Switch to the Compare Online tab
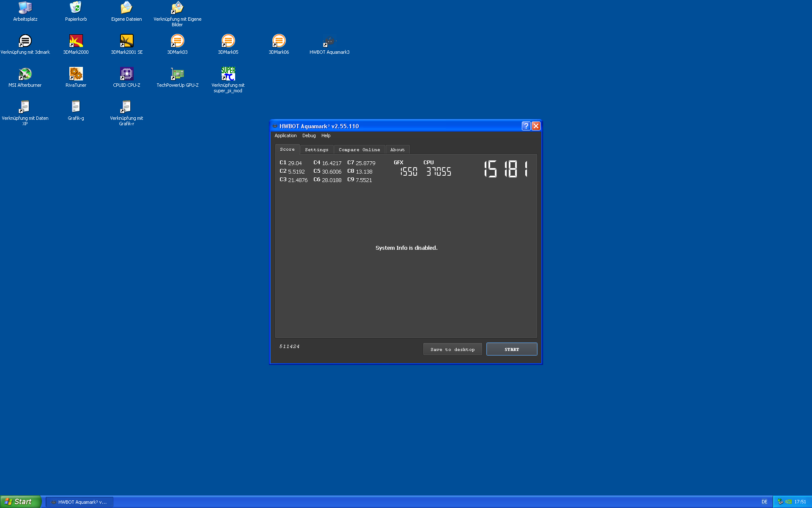 359,149
